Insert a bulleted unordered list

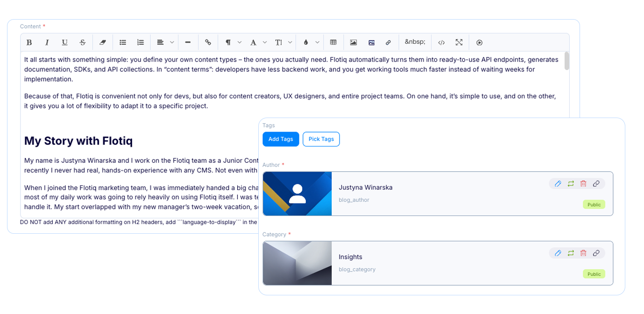tap(123, 42)
